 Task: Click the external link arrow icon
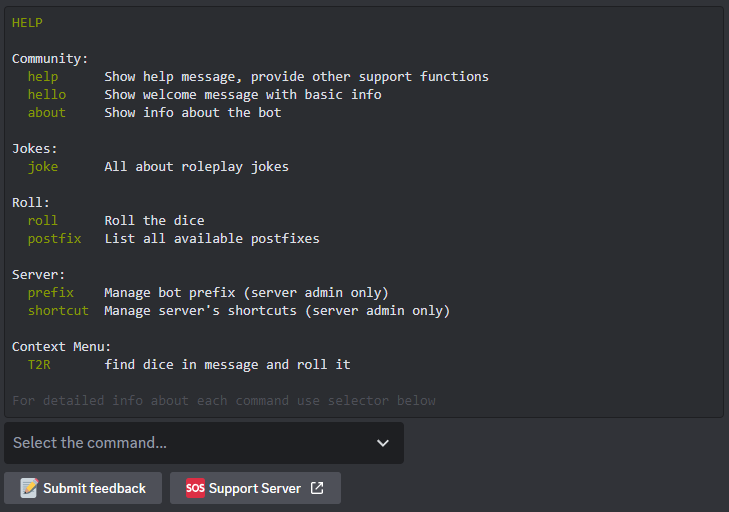click(x=317, y=488)
